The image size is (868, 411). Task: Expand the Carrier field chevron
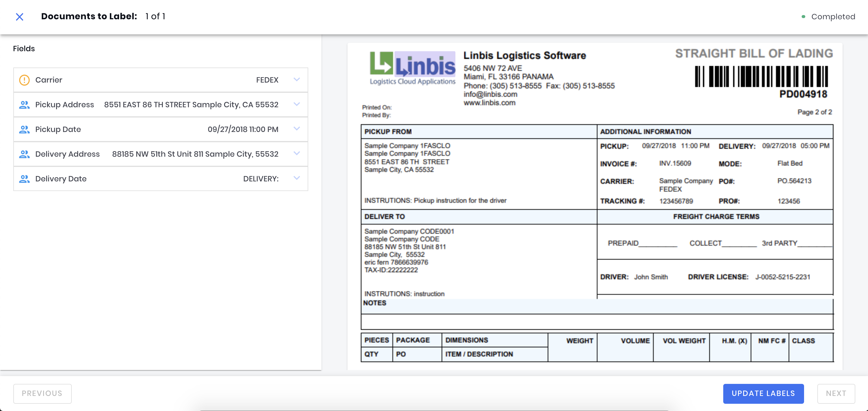tap(296, 80)
